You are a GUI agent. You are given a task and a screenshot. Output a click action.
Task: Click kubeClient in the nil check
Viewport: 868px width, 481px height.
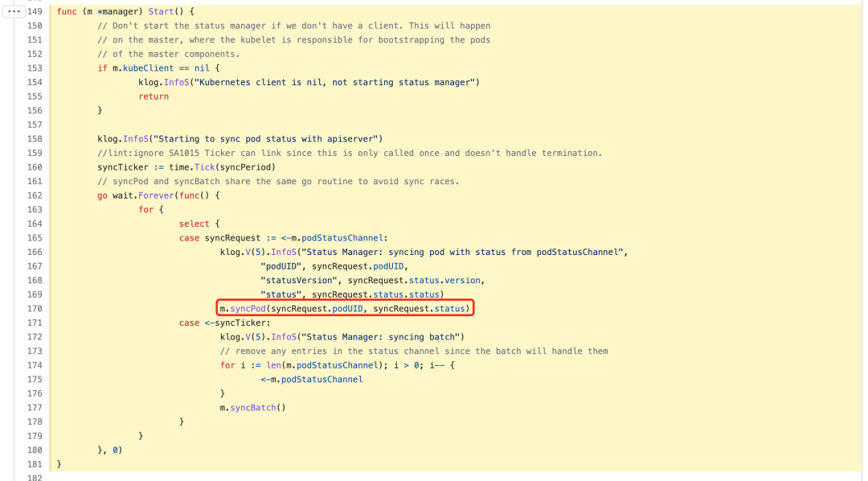click(149, 68)
